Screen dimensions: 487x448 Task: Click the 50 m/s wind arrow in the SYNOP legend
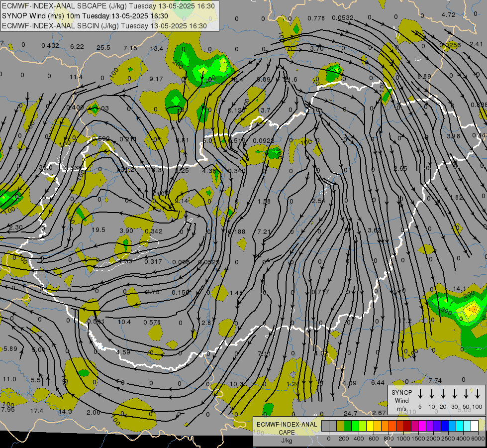tap(466, 393)
